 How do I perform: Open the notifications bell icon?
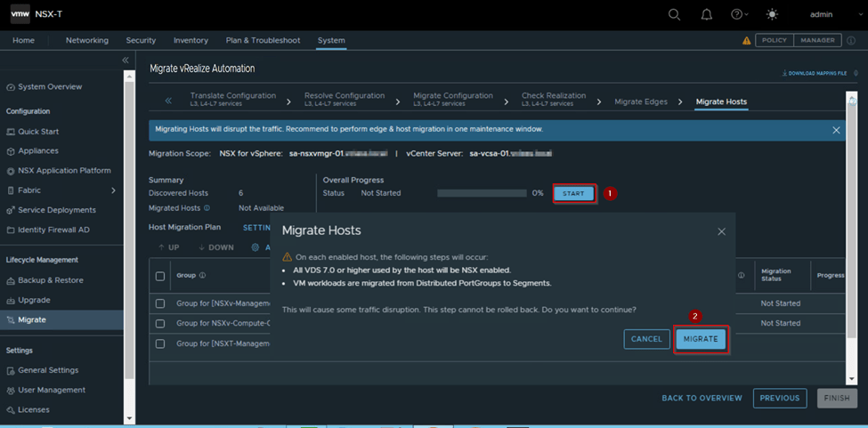tap(707, 14)
